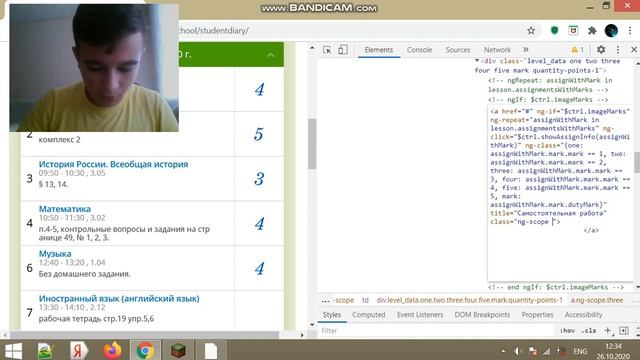Collapse the div level_data node triangle
Image resolution: width=640 pixels, height=360 pixels.
click(x=477, y=61)
